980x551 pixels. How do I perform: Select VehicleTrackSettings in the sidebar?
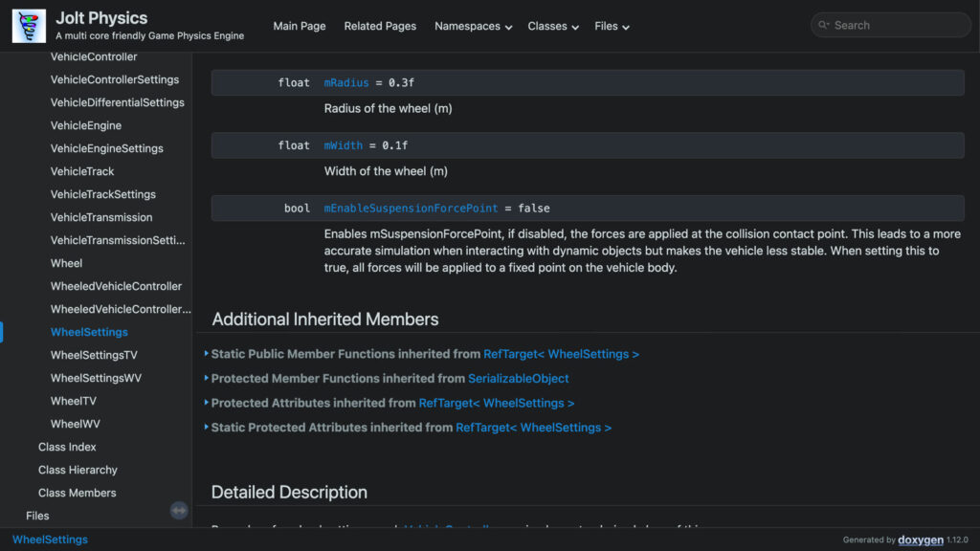pos(103,194)
